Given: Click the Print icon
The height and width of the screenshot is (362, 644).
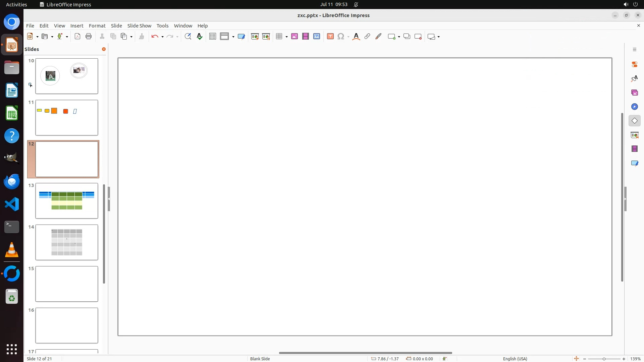Looking at the screenshot, I should tap(89, 37).
